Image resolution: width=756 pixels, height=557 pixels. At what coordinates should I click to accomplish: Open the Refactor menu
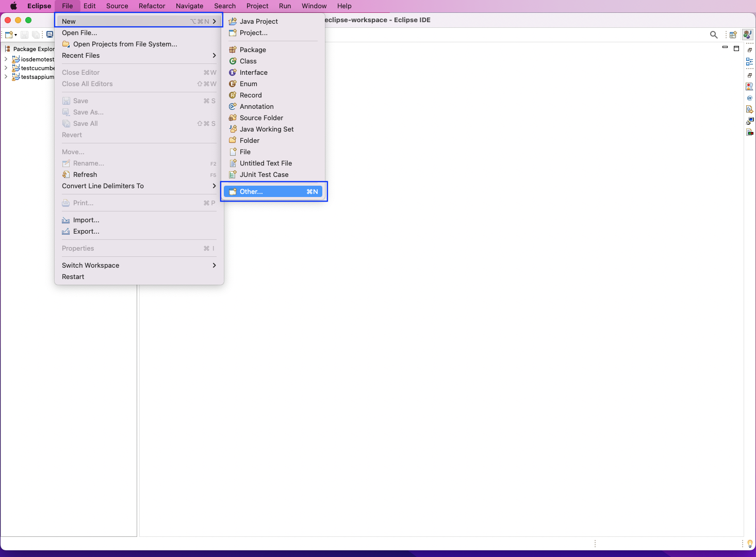click(x=152, y=6)
